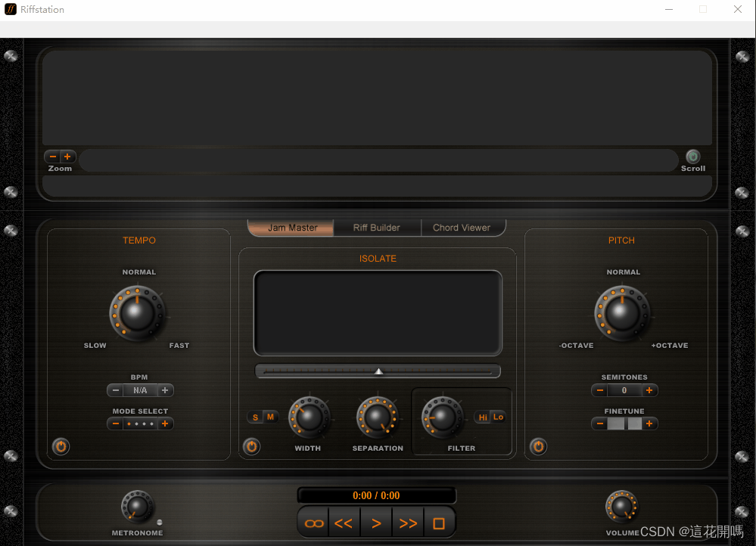Click the waveform scroll bar track

click(379, 160)
